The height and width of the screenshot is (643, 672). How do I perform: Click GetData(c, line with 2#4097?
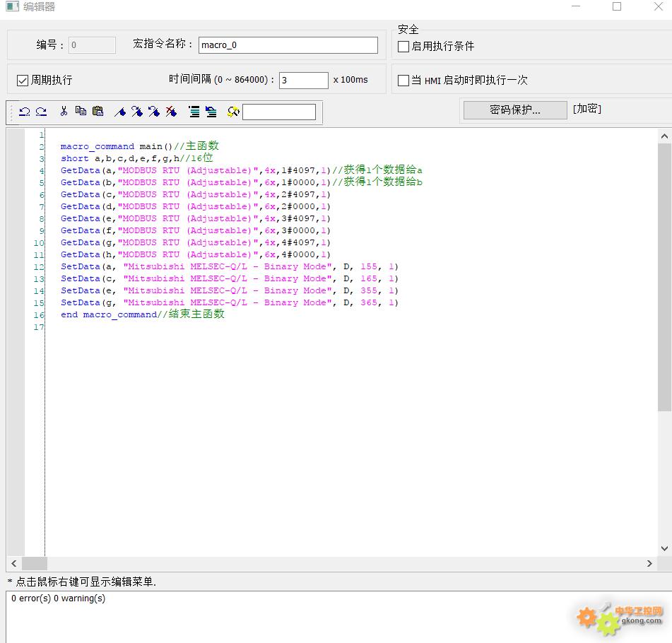pyautogui.click(x=196, y=194)
